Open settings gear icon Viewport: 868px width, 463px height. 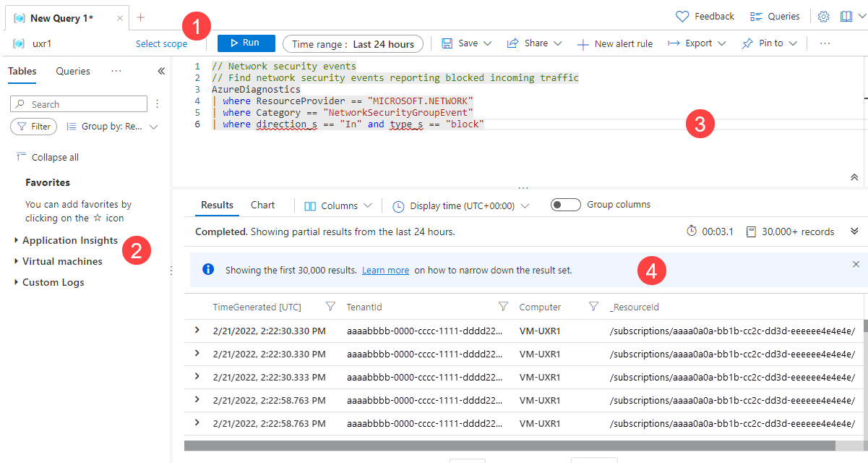tap(823, 17)
